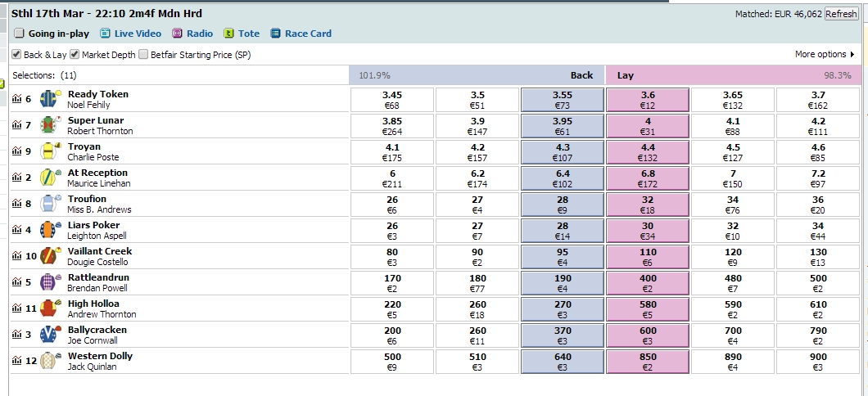Open the Live Video icon
868x396 pixels.
tap(105, 34)
